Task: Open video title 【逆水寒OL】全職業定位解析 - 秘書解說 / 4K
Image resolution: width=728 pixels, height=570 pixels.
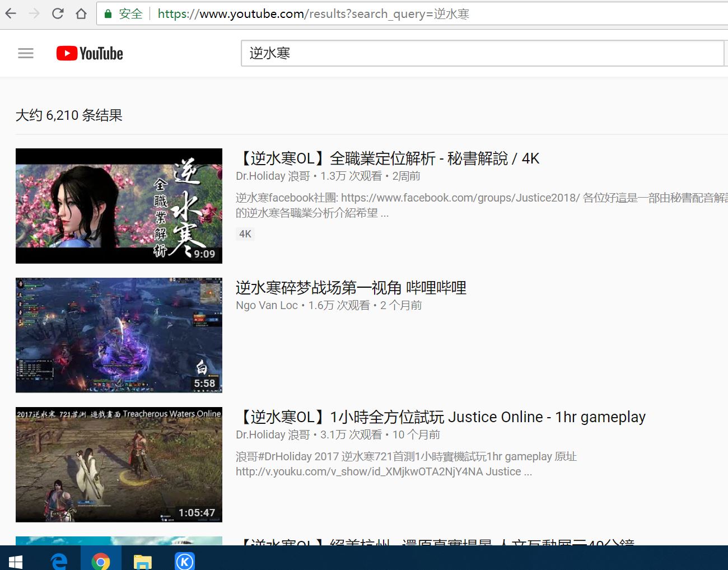Action: 388,158
